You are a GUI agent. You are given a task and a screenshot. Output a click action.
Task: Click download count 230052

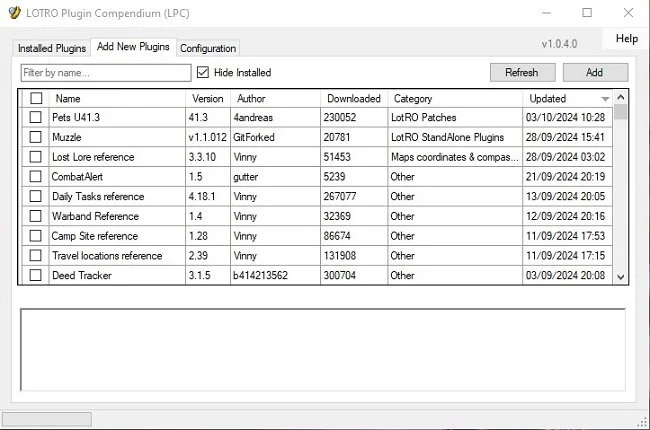coord(340,117)
